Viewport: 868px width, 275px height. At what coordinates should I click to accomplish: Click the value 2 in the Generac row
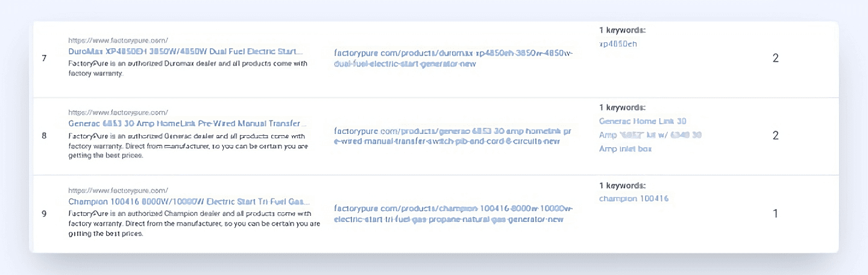pyautogui.click(x=776, y=136)
